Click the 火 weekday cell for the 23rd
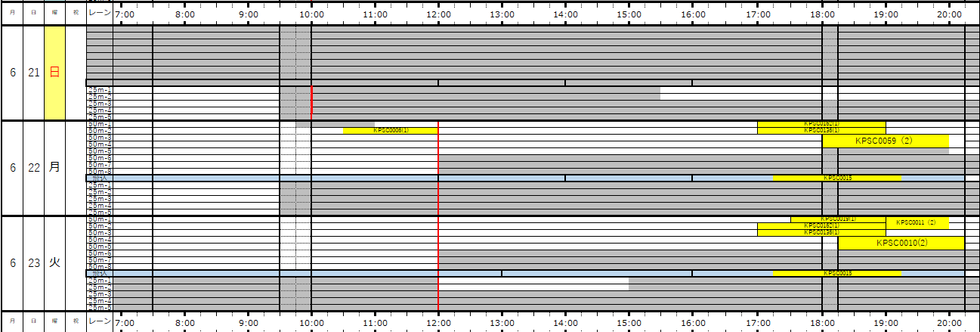 coord(54,263)
